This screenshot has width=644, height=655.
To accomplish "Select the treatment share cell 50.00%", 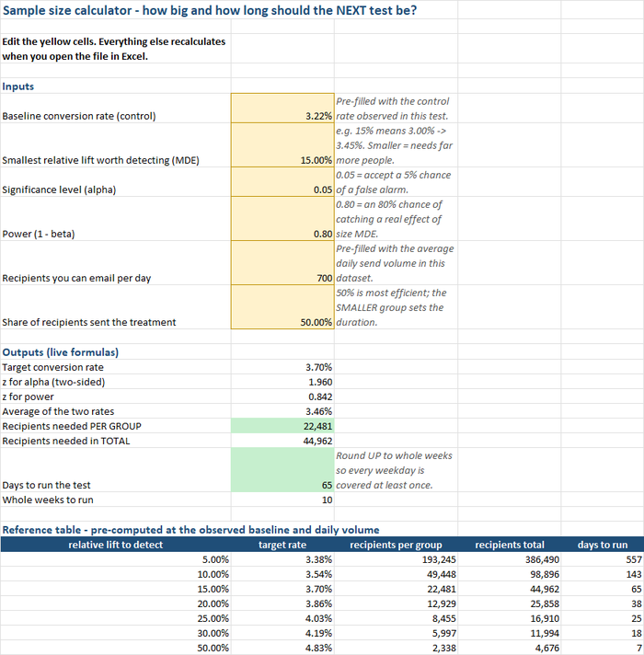I will point(282,307).
